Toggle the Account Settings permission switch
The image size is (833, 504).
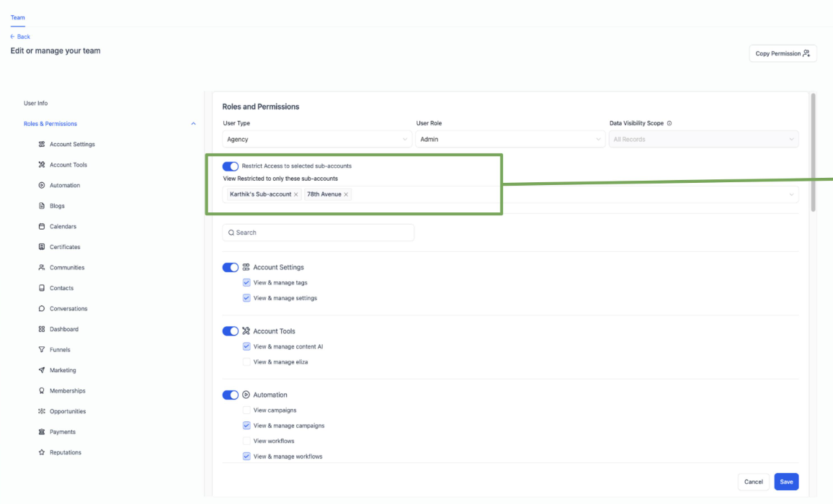[x=230, y=267]
